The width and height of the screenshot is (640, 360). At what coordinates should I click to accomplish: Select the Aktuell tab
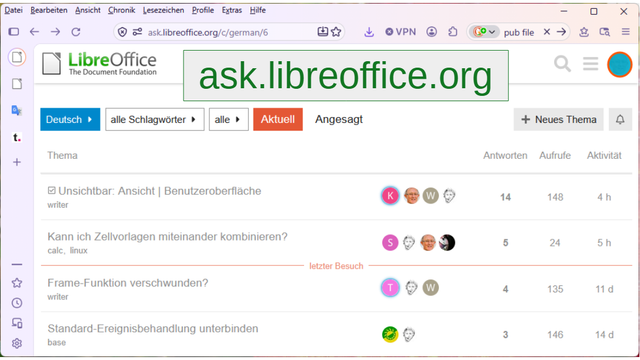click(278, 119)
